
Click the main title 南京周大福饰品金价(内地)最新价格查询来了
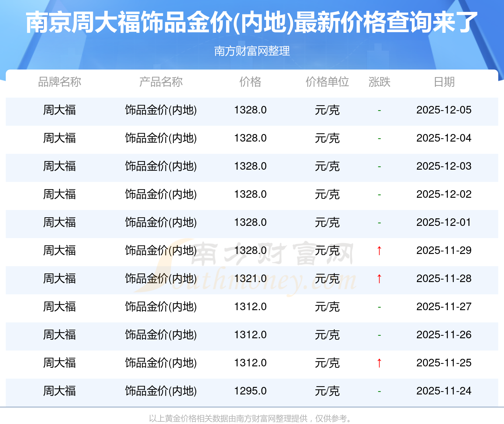point(252,22)
